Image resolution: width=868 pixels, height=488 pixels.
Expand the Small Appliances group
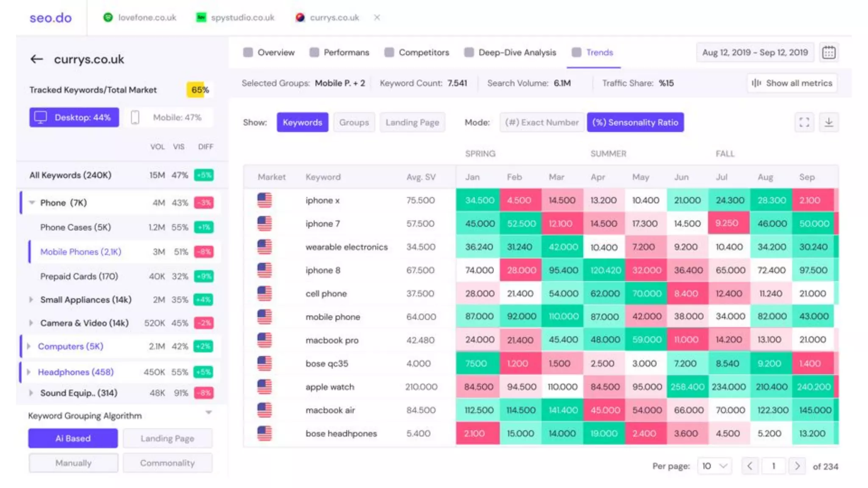31,299
